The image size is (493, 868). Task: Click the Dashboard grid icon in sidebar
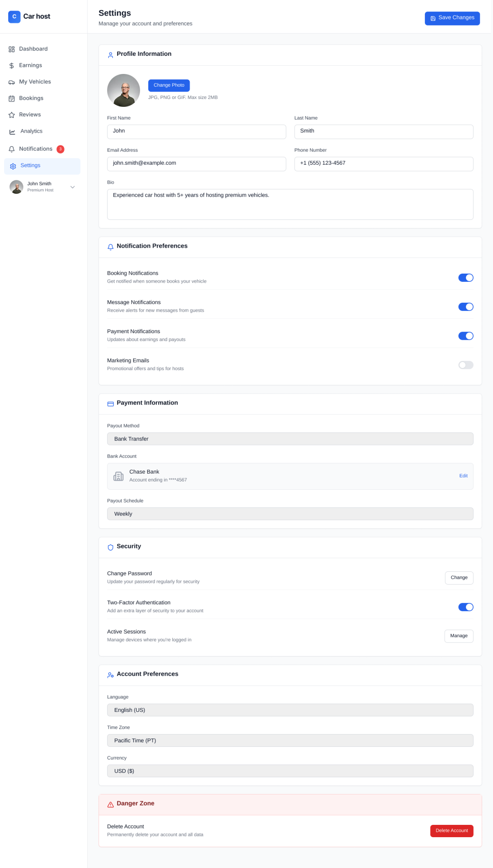pos(12,49)
